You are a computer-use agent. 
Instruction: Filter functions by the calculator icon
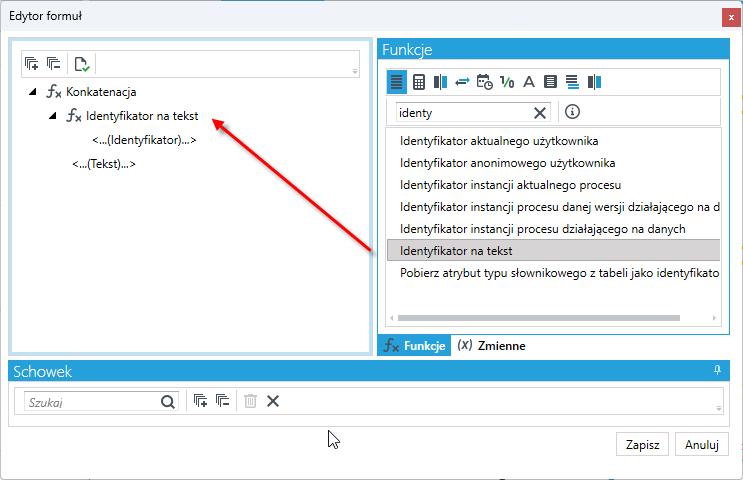[419, 82]
